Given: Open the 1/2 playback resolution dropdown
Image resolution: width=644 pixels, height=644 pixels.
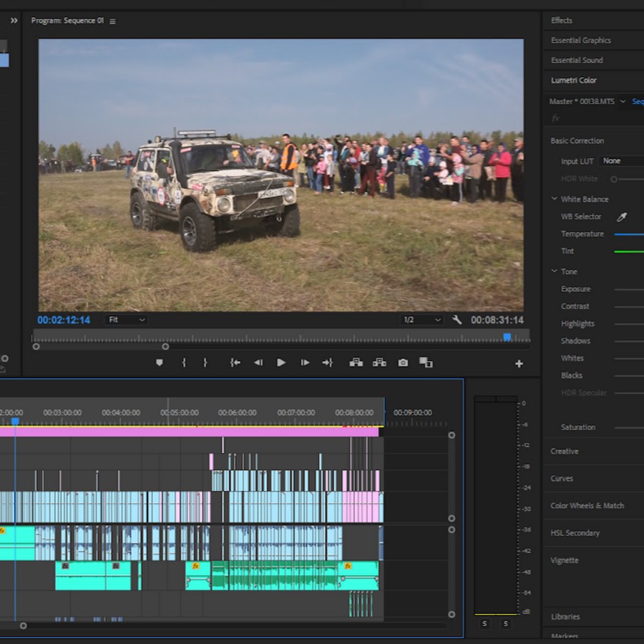Looking at the screenshot, I should pyautogui.click(x=421, y=320).
